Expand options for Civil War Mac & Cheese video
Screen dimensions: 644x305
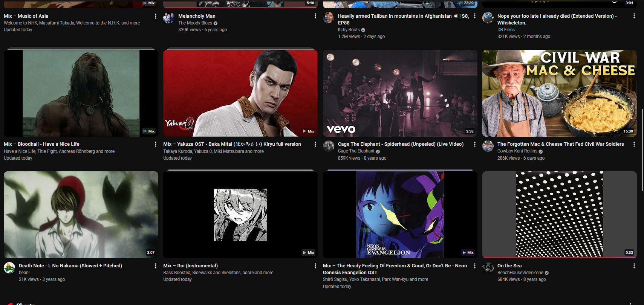634,144
